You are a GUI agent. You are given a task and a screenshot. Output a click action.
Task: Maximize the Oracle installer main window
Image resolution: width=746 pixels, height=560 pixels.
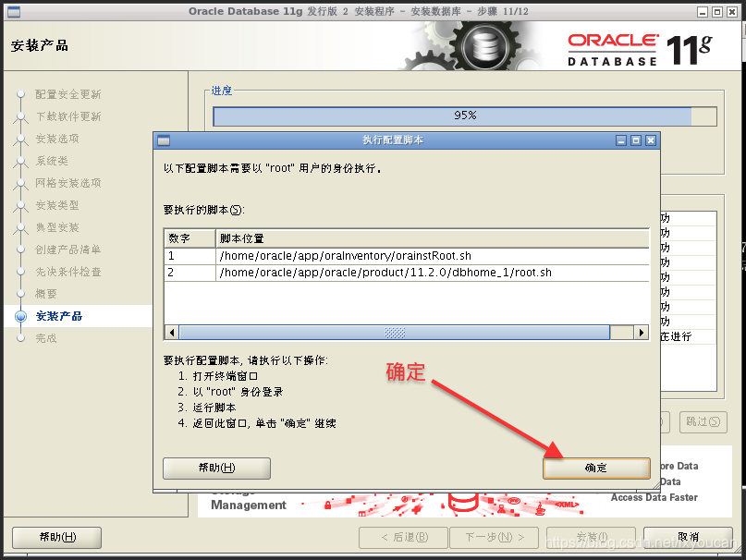point(717,12)
